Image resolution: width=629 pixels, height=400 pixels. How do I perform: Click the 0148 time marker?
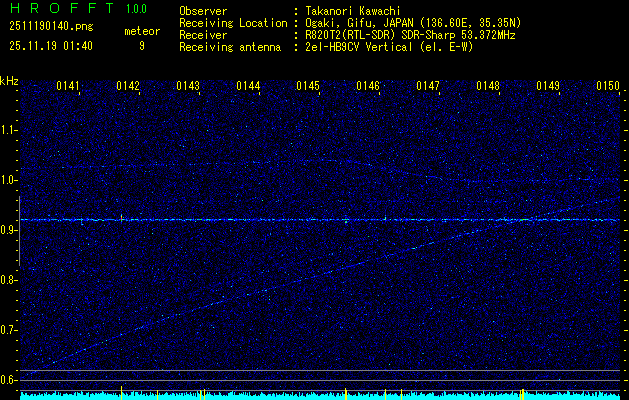click(488, 87)
